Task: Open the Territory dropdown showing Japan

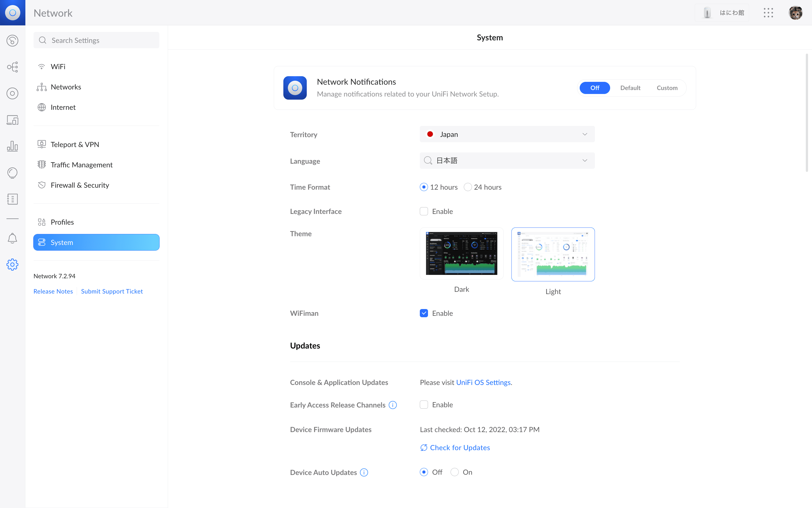Action: coord(507,134)
